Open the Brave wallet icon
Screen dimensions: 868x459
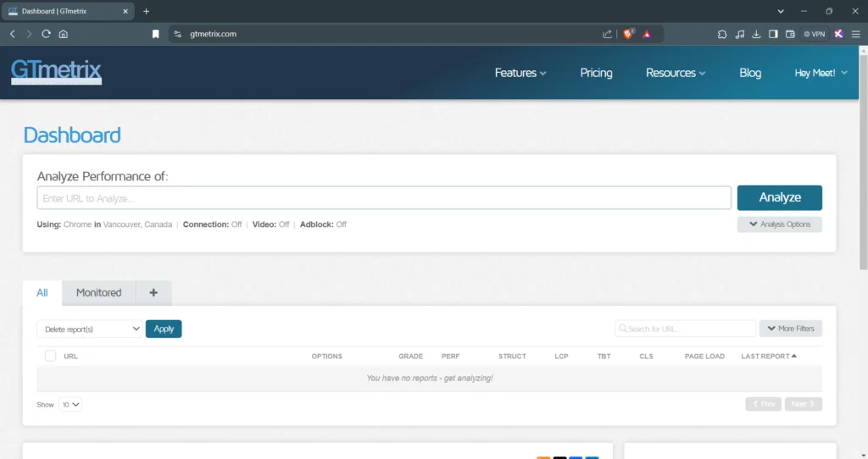(791, 34)
